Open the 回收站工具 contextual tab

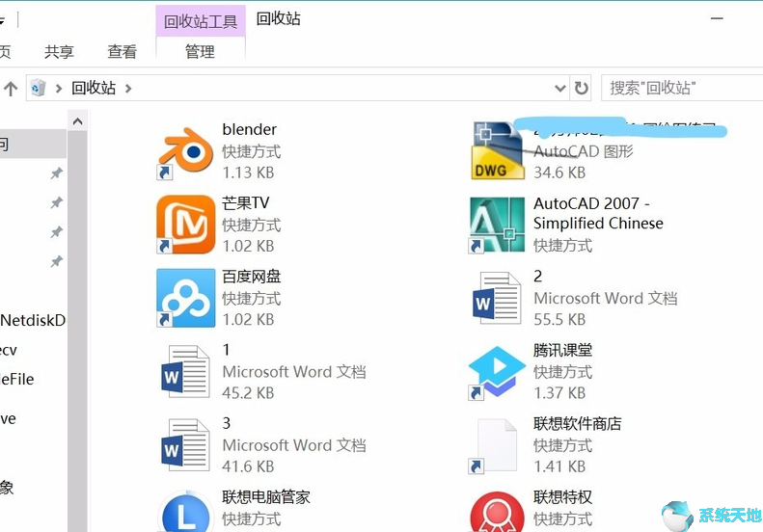point(201,21)
